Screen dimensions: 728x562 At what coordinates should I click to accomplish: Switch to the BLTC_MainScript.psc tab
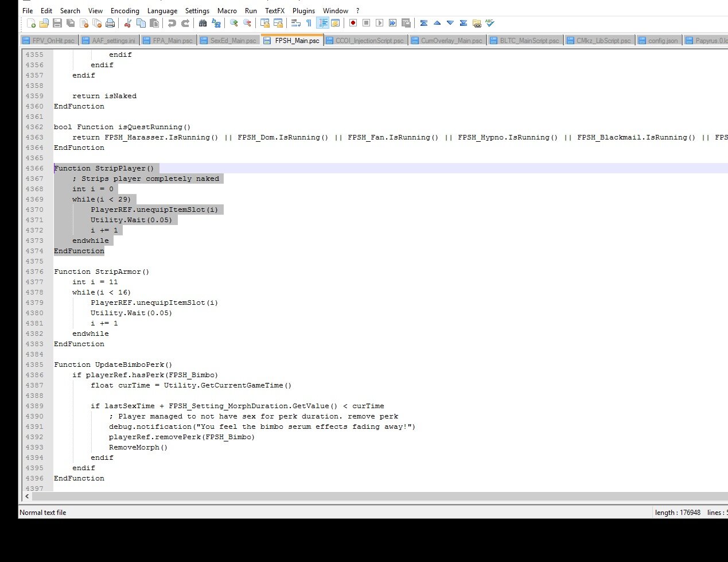point(525,40)
